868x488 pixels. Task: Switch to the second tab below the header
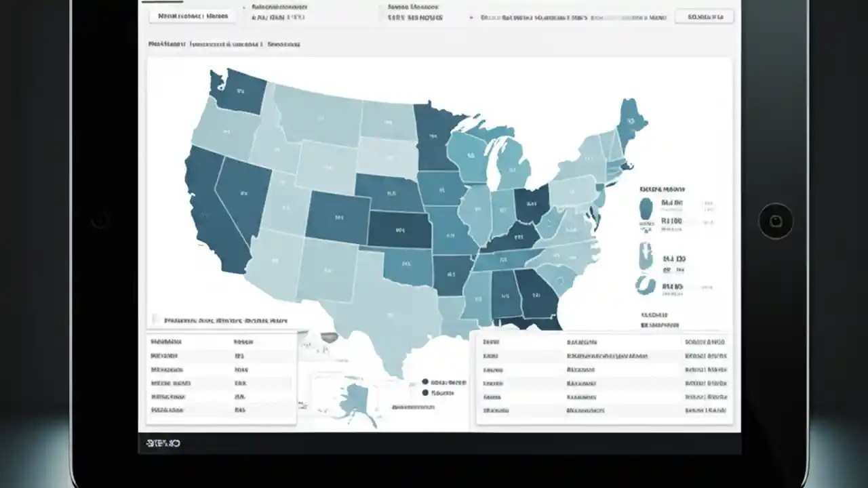(x=203, y=44)
